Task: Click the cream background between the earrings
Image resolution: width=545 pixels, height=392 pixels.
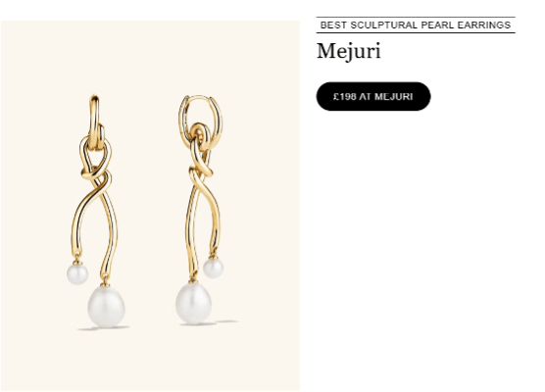Action: [x=149, y=209]
